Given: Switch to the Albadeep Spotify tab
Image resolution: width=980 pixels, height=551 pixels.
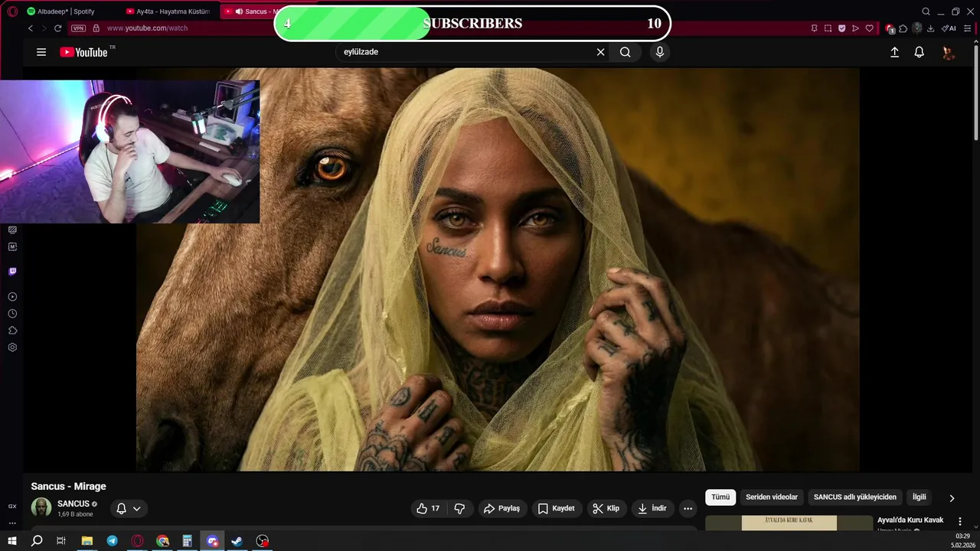Looking at the screenshot, I should [x=66, y=11].
